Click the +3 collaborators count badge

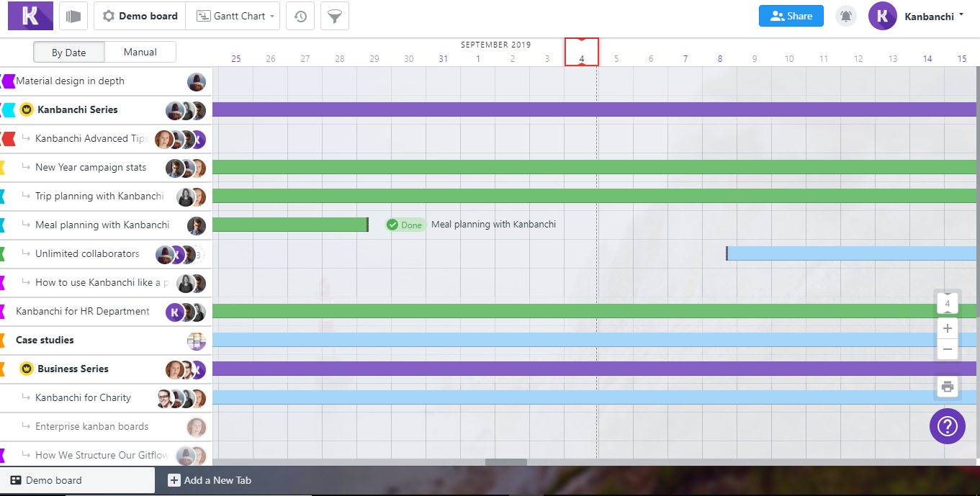pos(199,254)
